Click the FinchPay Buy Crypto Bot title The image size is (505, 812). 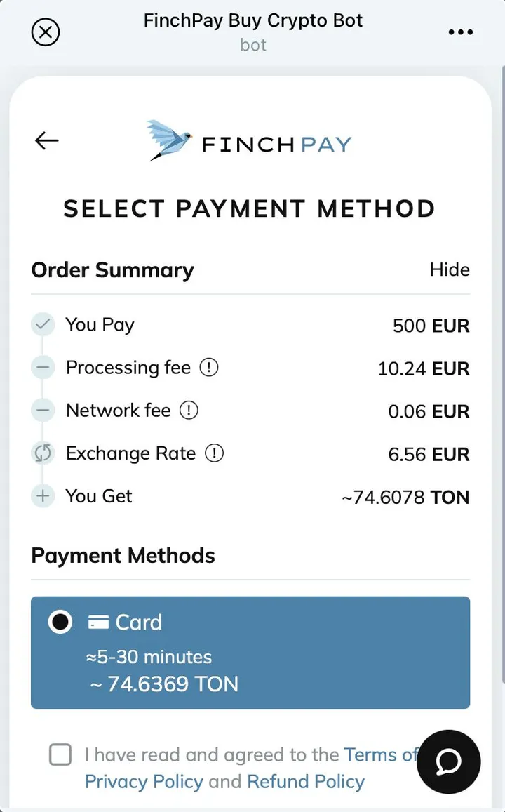coord(253,20)
